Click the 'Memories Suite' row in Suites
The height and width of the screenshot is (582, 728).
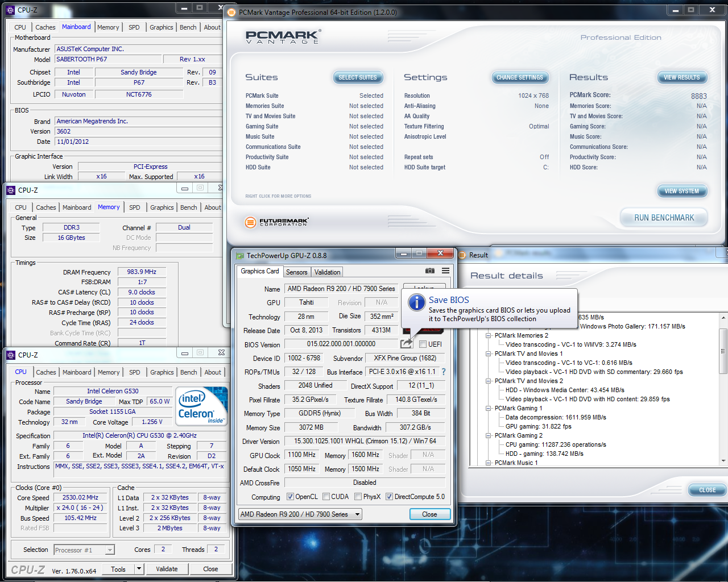click(x=315, y=106)
